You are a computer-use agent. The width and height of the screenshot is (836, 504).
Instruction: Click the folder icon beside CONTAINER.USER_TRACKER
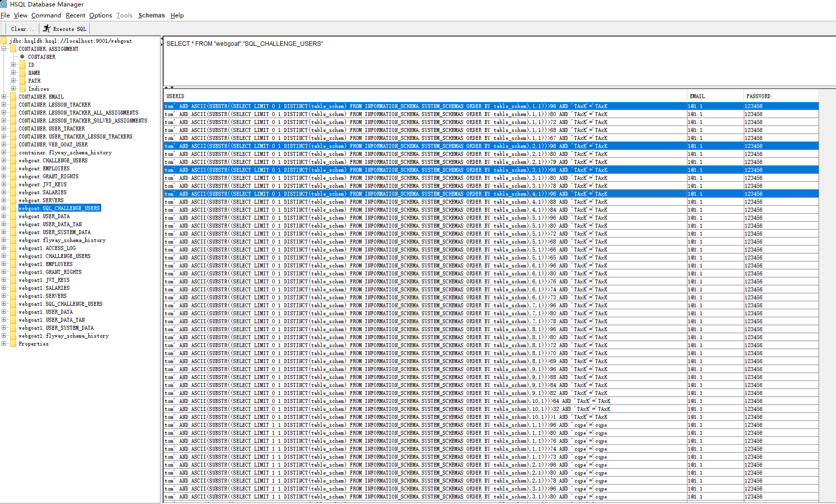click(12, 128)
